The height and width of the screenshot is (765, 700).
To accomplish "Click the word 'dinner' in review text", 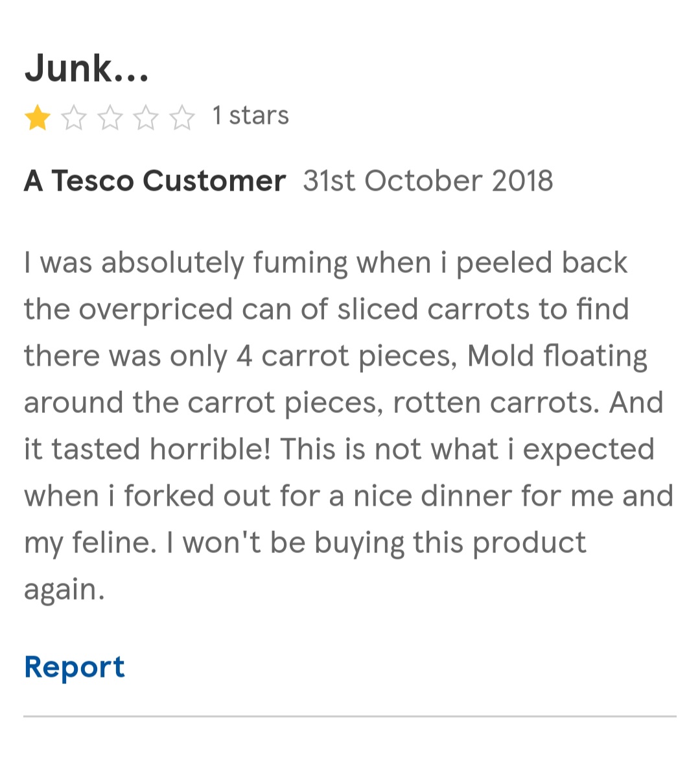I will [x=466, y=496].
